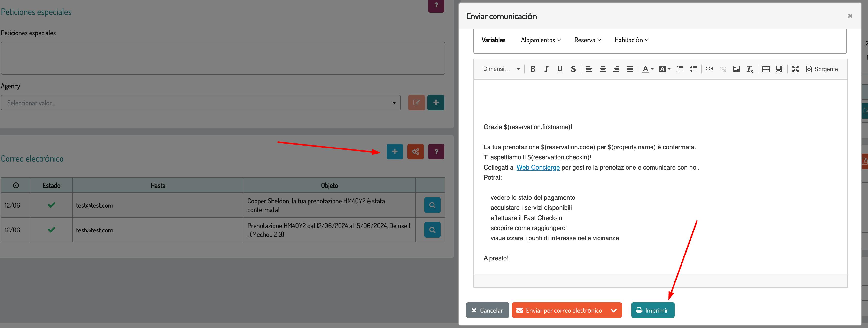Insert a numbered list

pyautogui.click(x=680, y=69)
